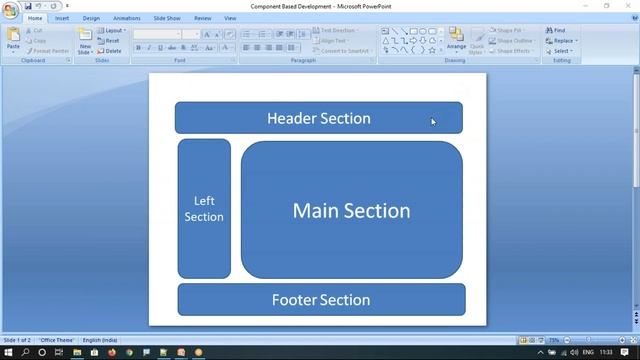
Task: Switch to the Design tab
Action: [x=91, y=18]
